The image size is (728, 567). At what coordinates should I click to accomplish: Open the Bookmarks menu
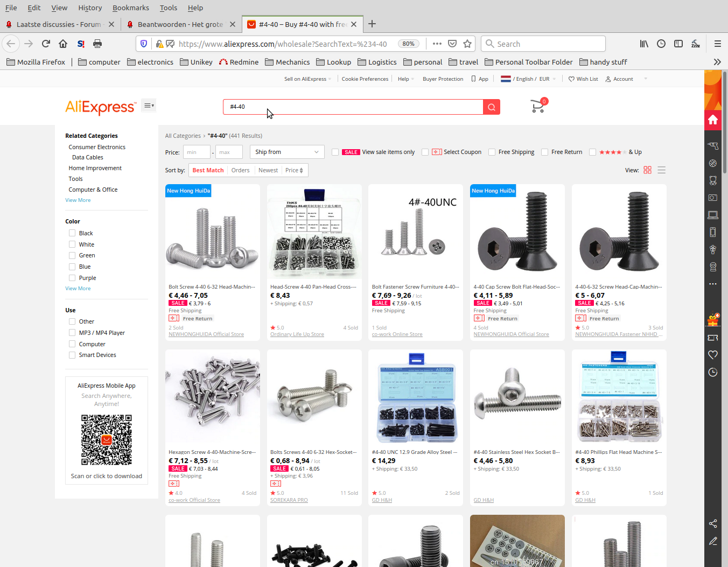point(131,8)
